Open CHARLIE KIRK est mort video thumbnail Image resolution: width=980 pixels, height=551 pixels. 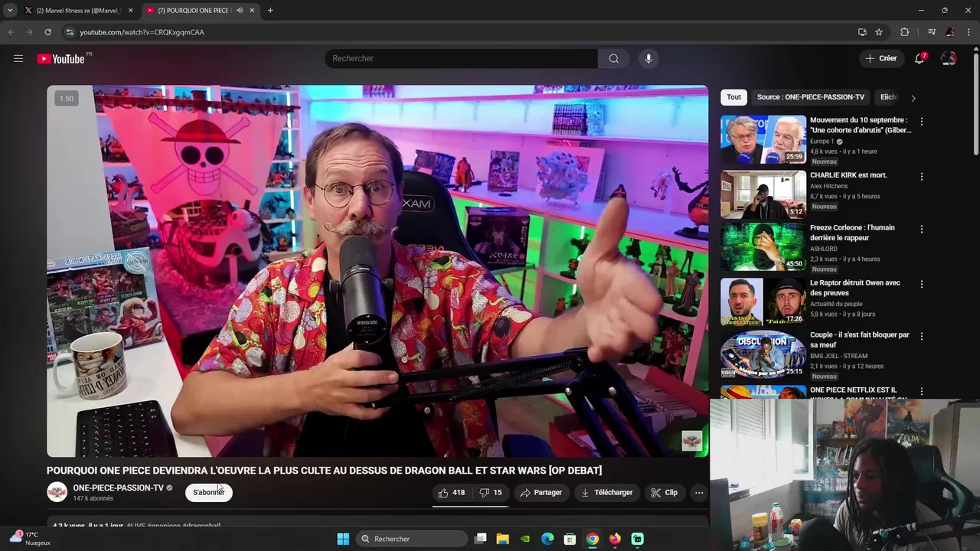tap(763, 194)
